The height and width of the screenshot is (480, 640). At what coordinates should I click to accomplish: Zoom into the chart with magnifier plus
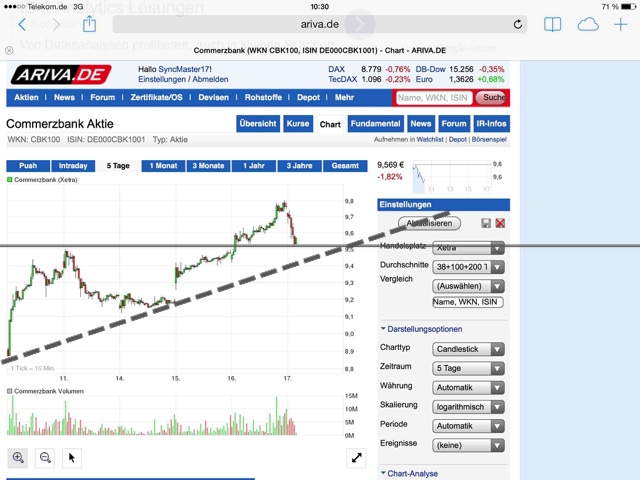coord(18,458)
